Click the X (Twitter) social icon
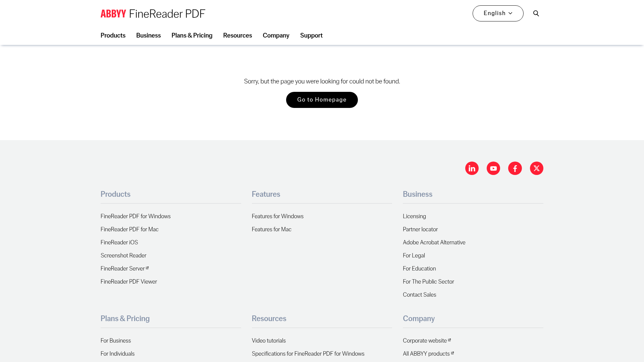The image size is (644, 362). click(536, 168)
